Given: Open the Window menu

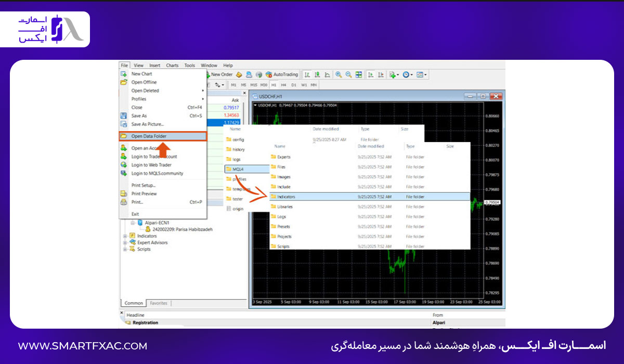Looking at the screenshot, I should click(x=209, y=66).
